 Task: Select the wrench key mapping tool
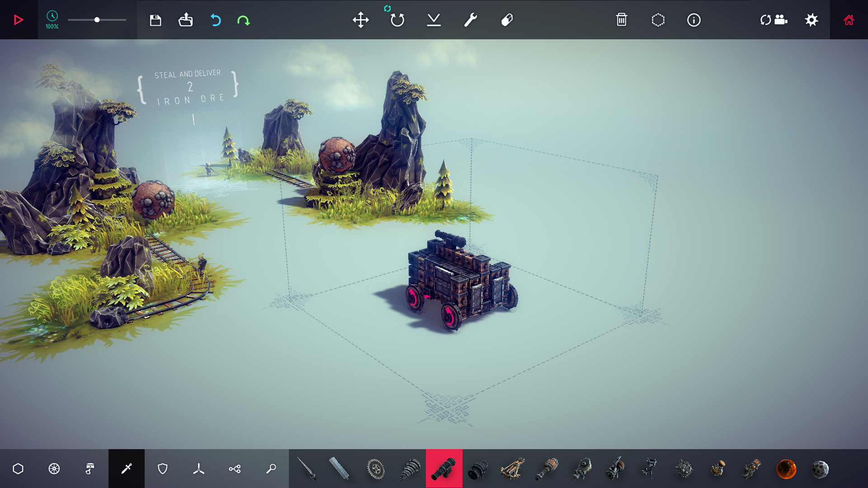(471, 20)
